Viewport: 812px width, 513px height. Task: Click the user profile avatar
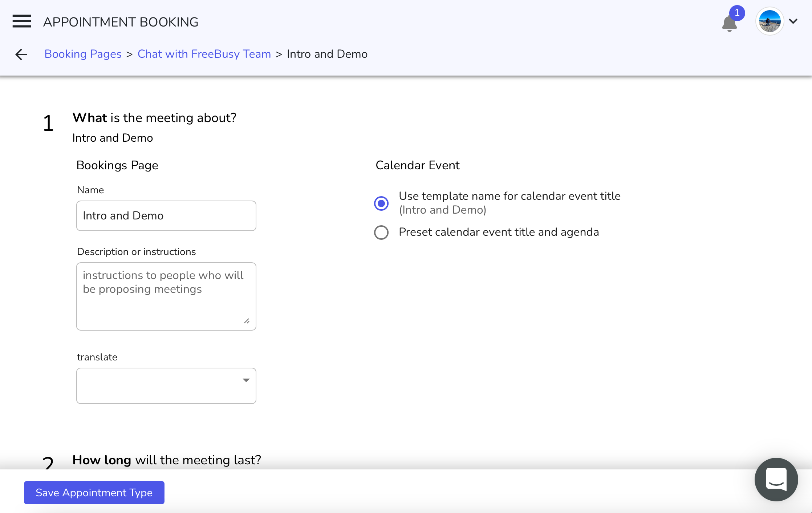coord(769,21)
